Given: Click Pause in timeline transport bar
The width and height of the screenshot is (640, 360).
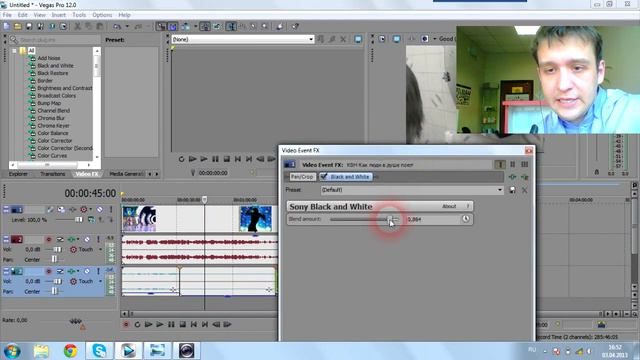Looking at the screenshot, I should [x=171, y=324].
